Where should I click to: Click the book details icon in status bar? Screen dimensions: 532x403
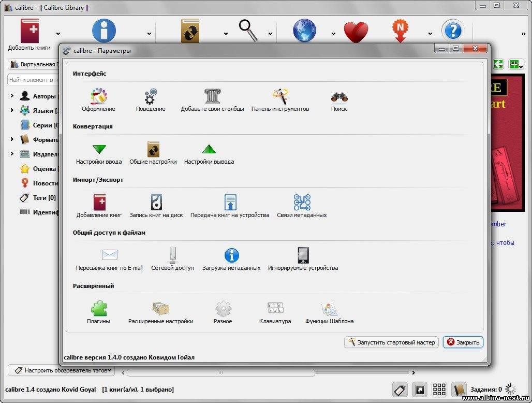[x=459, y=390]
